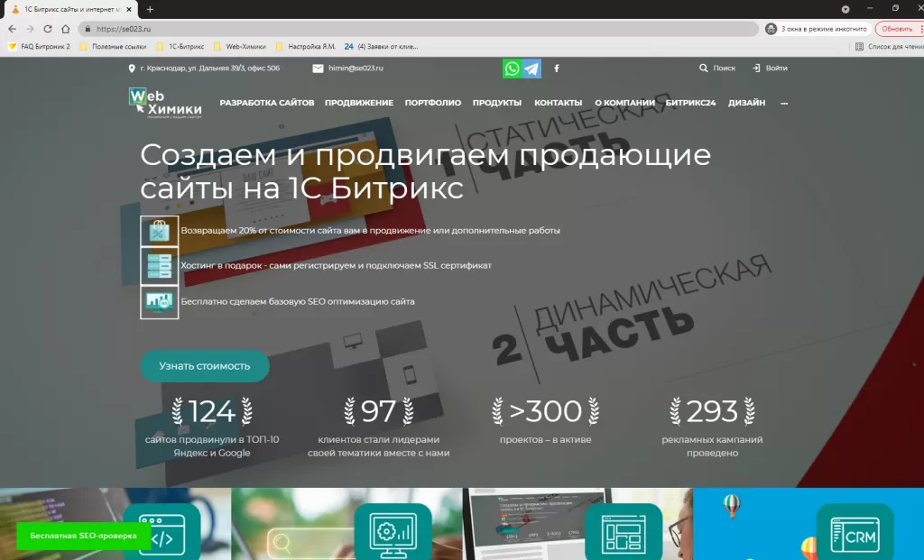924x560 pixels.
Task: Click the Web Химики logo
Action: pos(164,104)
